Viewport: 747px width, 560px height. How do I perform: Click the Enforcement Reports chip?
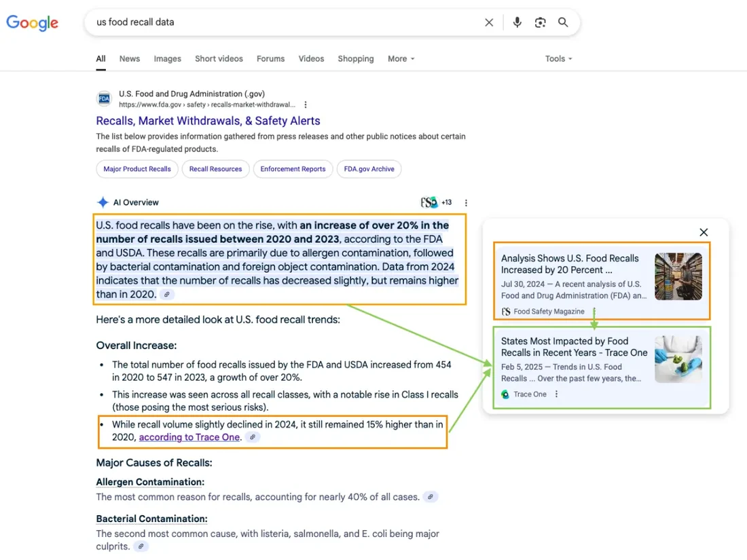(x=293, y=169)
